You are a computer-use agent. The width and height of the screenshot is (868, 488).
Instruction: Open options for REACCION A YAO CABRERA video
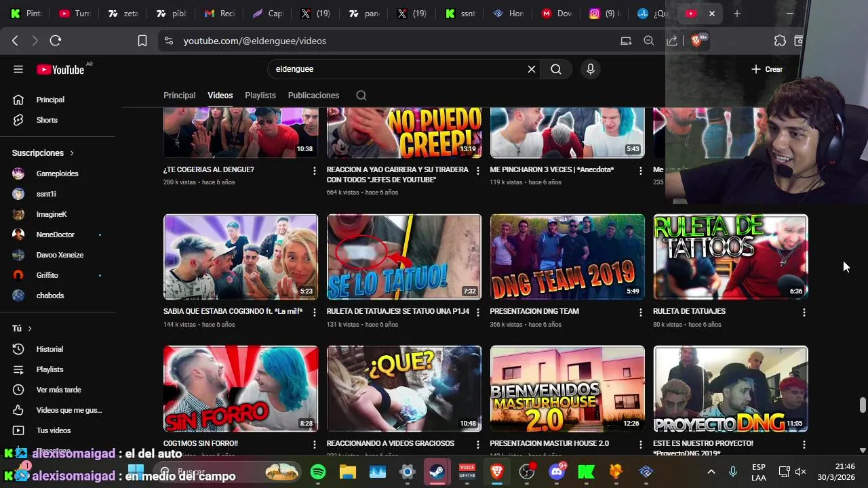[x=477, y=171]
